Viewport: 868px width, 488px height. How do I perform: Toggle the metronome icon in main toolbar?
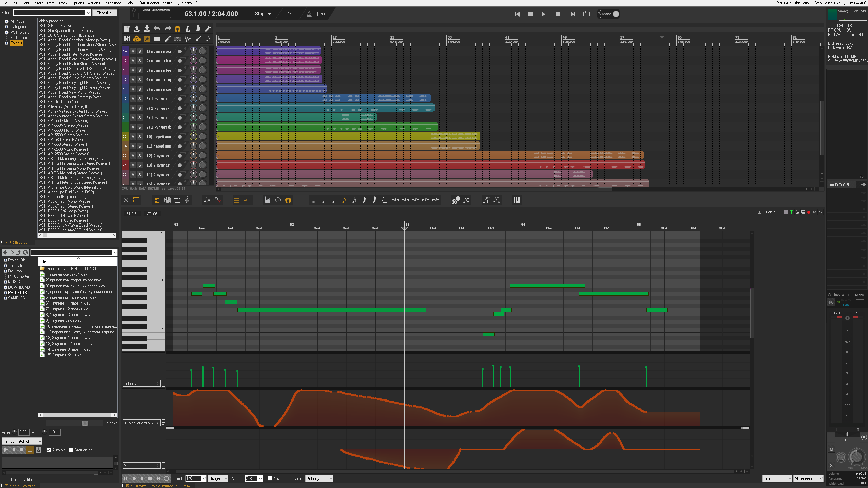pos(188,29)
